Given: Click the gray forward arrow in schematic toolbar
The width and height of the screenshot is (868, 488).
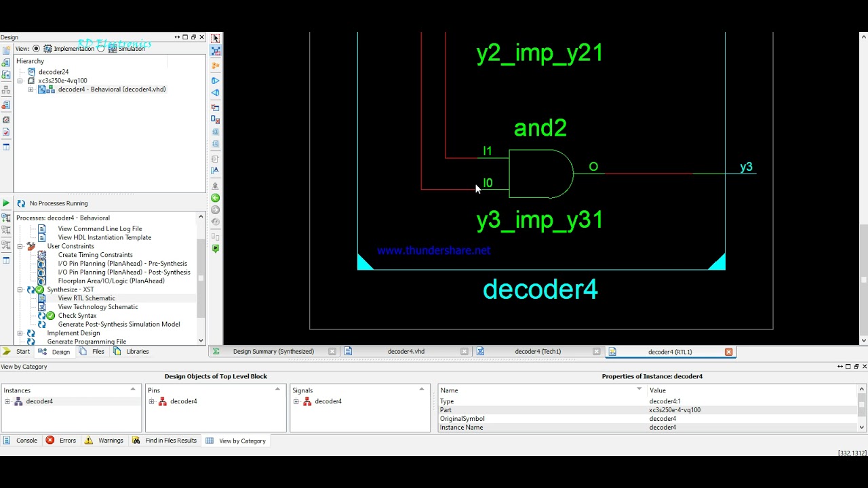Looking at the screenshot, I should click(215, 209).
